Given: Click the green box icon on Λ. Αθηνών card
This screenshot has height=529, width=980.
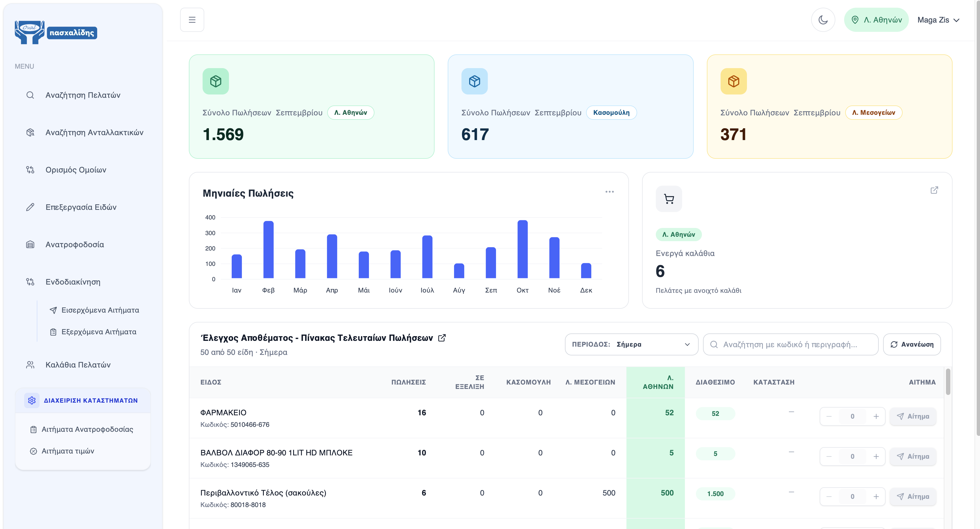Looking at the screenshot, I should [216, 81].
